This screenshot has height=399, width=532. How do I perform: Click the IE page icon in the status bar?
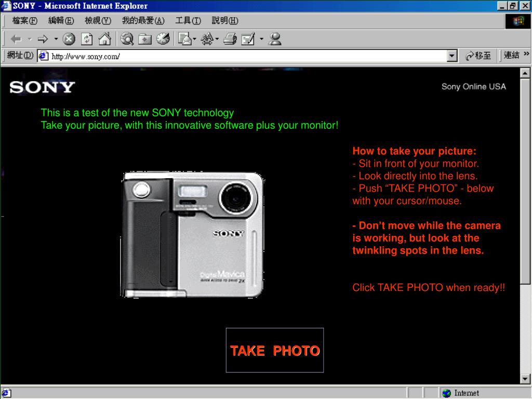pyautogui.click(x=6, y=393)
